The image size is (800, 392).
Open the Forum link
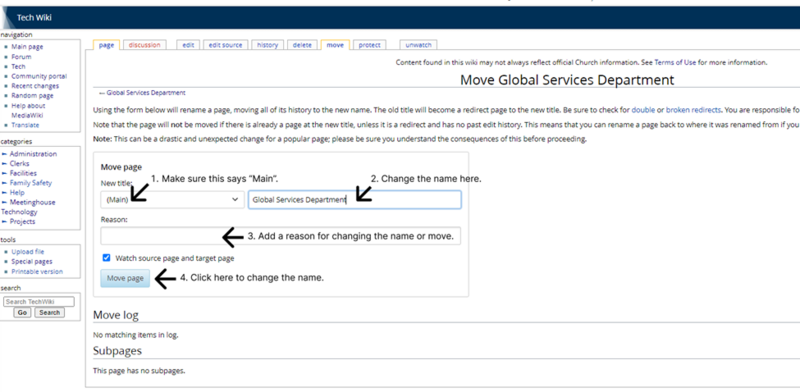tap(21, 57)
